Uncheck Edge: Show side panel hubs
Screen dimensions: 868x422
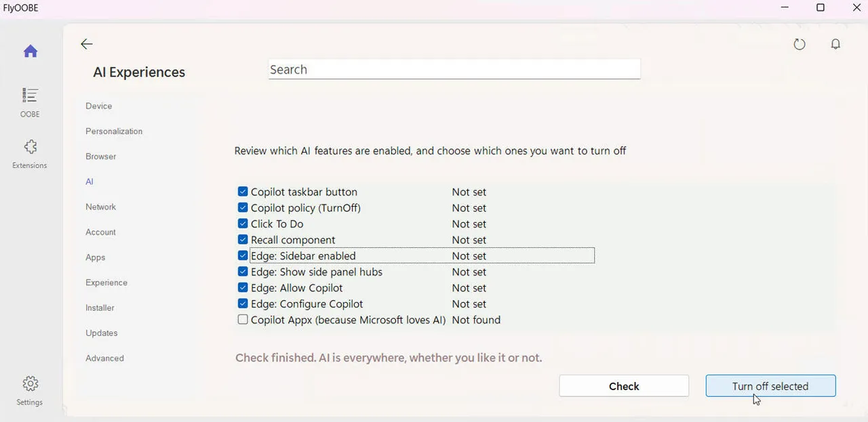pos(242,271)
